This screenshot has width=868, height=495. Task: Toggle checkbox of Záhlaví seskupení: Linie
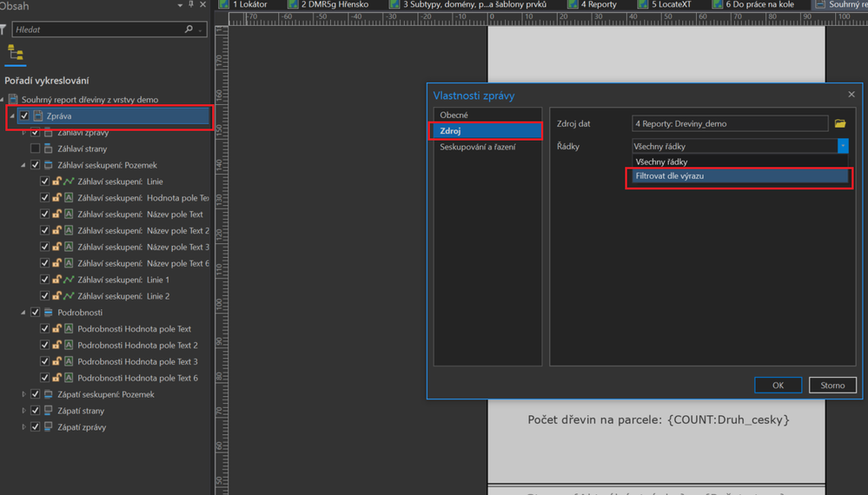45,181
